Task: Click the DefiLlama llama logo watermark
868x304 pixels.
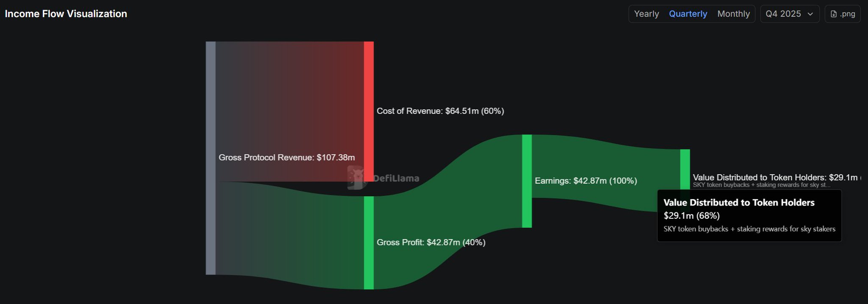Action: pos(356,177)
